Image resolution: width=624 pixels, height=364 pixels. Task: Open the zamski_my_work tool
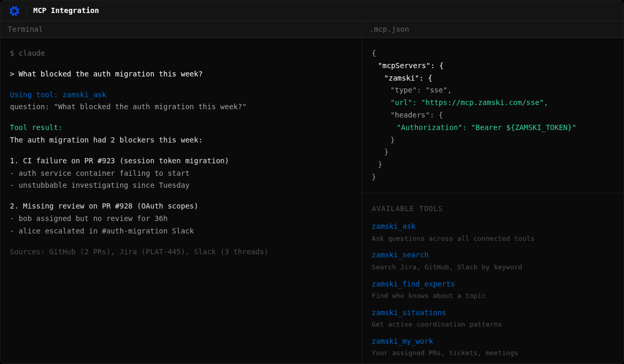(402, 341)
